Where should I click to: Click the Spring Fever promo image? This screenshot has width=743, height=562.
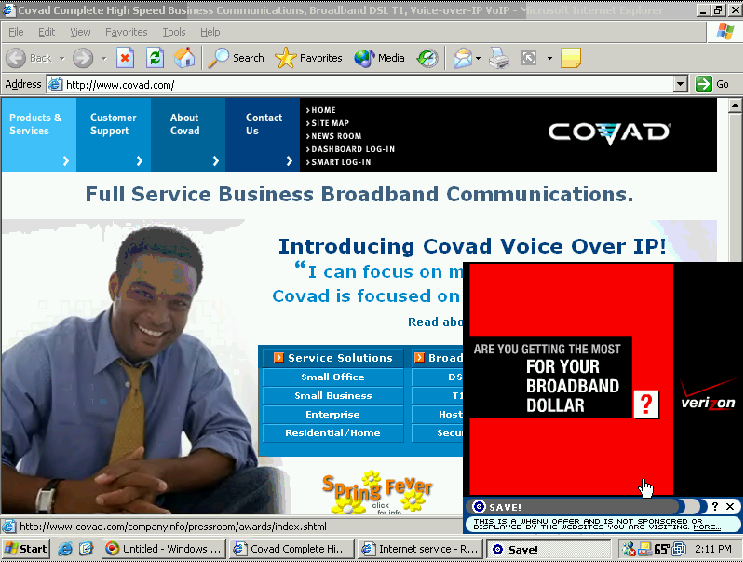[377, 493]
